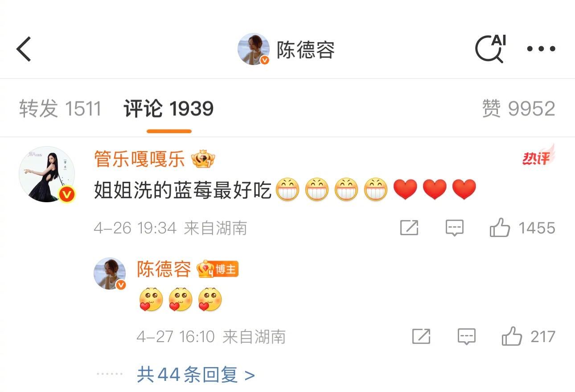Select the 评论 1939 tab

[168, 109]
